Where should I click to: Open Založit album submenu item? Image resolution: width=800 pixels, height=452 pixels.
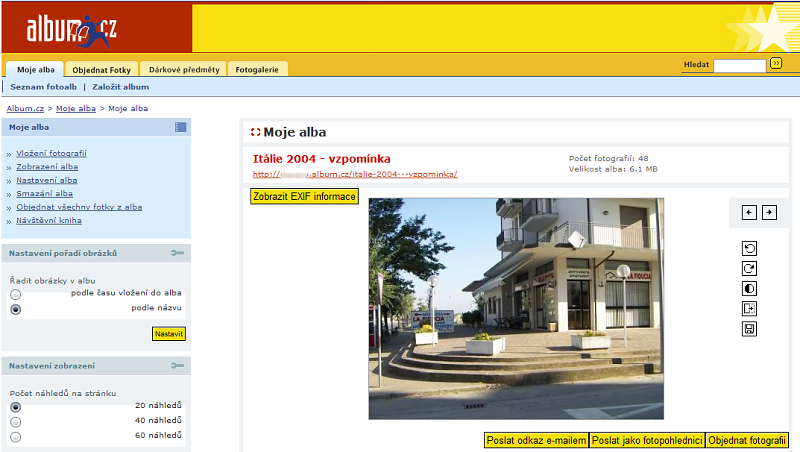pos(120,87)
